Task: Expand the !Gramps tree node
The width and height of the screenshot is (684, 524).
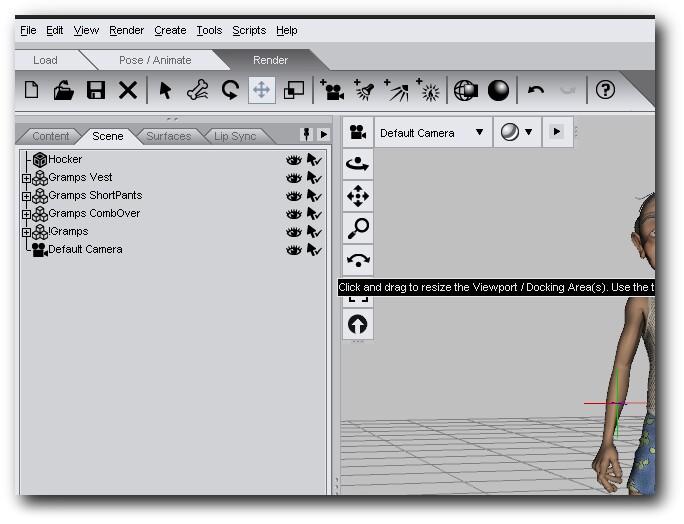Action: 26,232
